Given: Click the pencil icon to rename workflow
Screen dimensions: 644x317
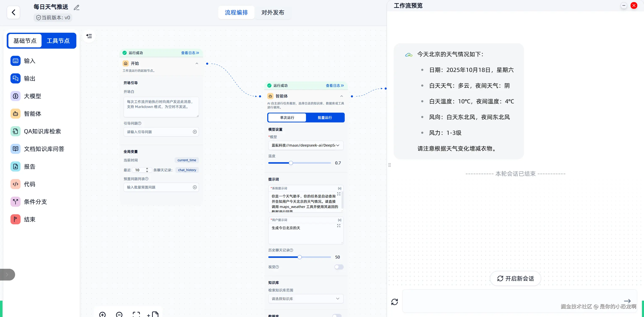Looking at the screenshot, I should coord(77,8).
